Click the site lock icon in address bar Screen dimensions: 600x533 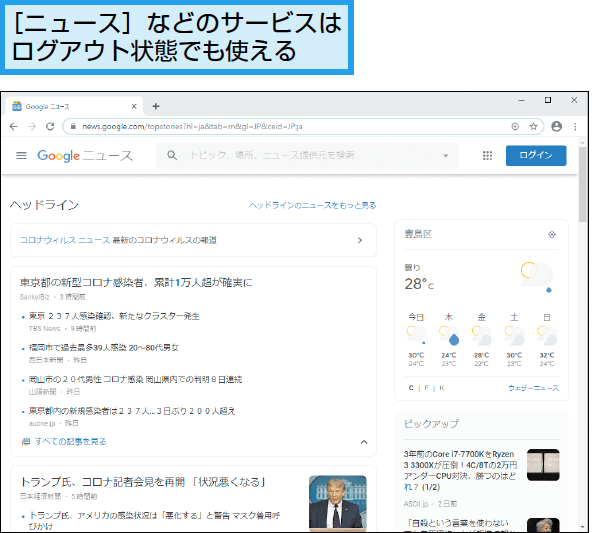(x=73, y=126)
